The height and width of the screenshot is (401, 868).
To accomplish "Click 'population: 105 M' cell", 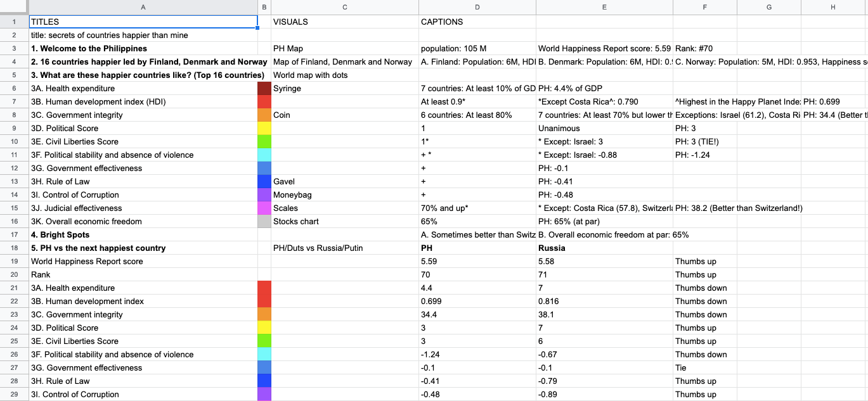I will (x=477, y=48).
